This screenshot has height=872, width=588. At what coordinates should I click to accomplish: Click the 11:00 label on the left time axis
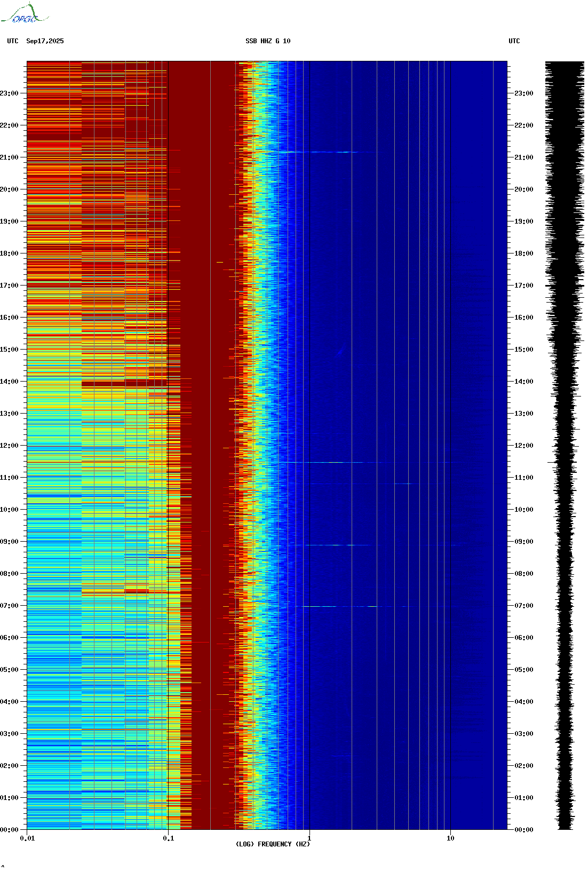(9, 478)
